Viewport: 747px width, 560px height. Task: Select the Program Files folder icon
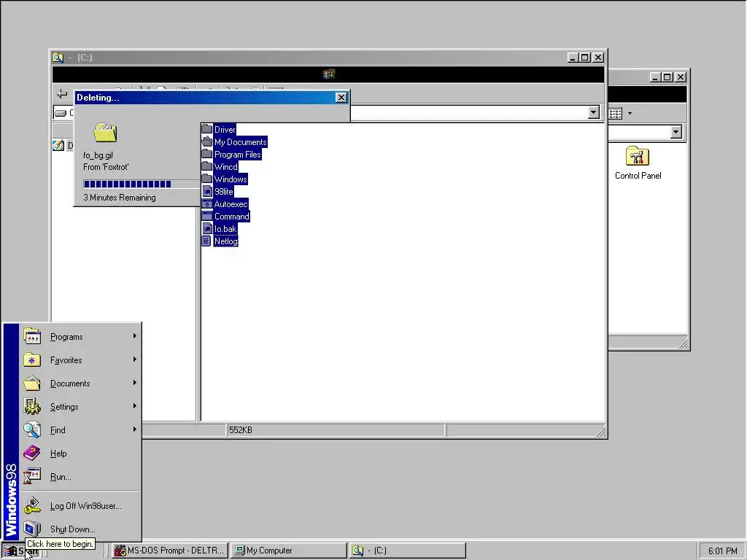(x=206, y=154)
